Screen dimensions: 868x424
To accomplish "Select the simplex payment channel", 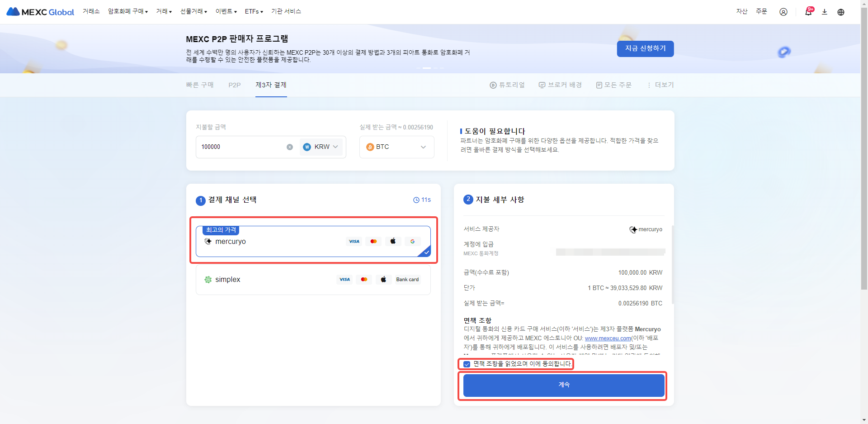I will [x=313, y=280].
